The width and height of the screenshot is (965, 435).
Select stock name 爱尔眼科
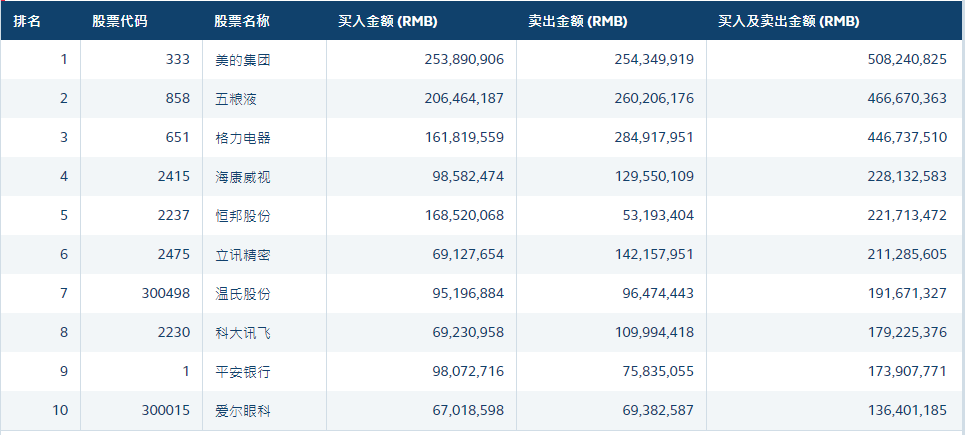243,410
